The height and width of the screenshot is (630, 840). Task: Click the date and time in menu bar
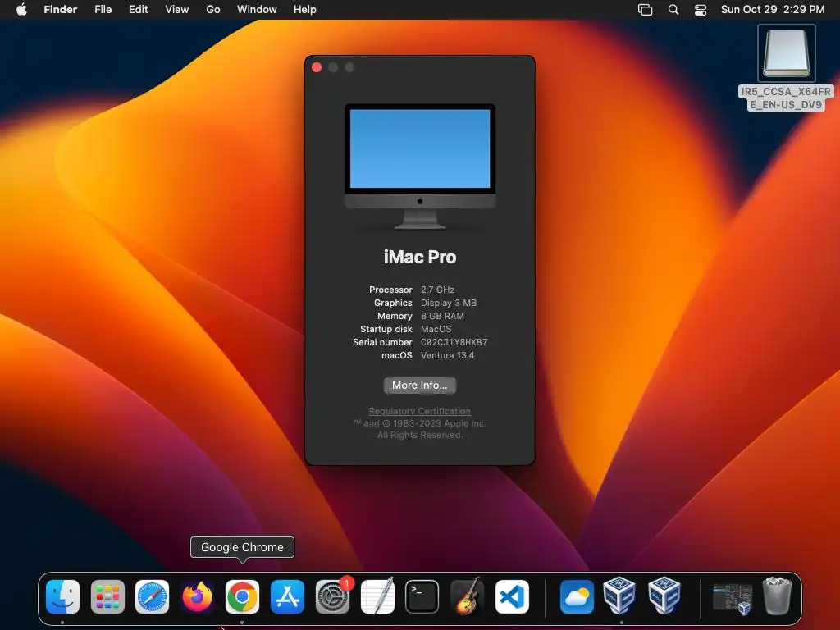(773, 9)
